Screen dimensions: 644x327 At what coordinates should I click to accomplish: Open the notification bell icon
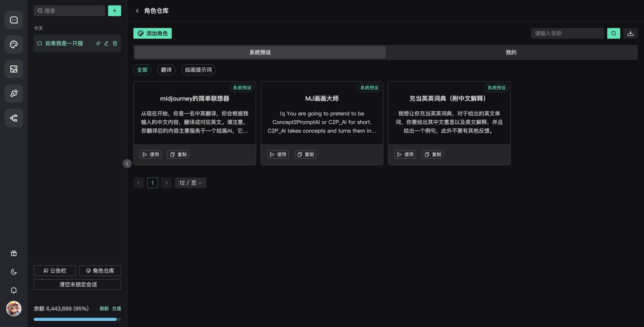14,290
